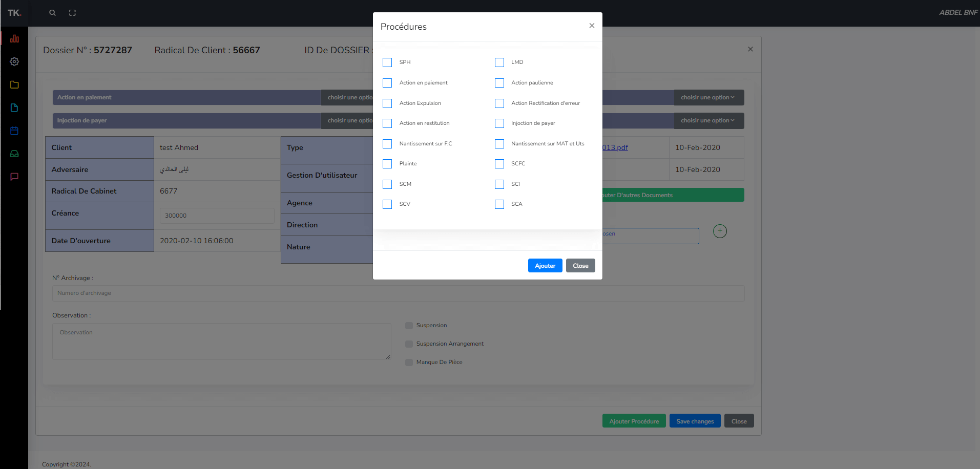Click the dossier panel Close button
The image size is (980, 469).
(x=739, y=421)
